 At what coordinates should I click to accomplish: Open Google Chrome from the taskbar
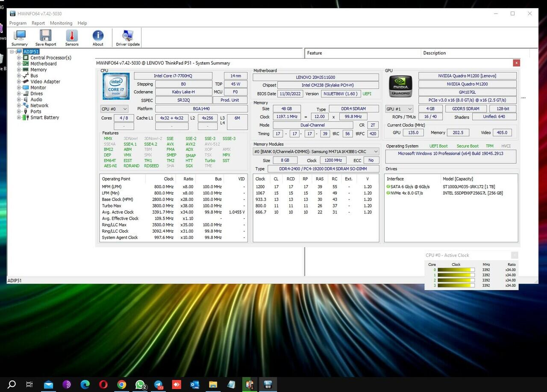click(122, 384)
